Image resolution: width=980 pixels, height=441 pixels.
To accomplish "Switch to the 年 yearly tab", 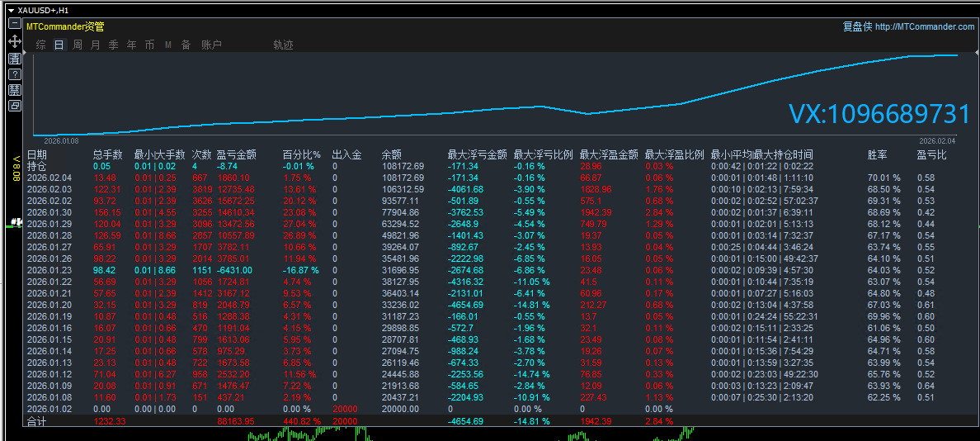I will 131,45.
